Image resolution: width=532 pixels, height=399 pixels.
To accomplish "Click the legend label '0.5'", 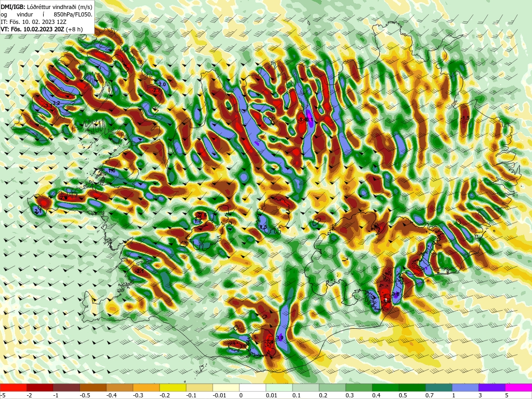I will coord(403,395).
